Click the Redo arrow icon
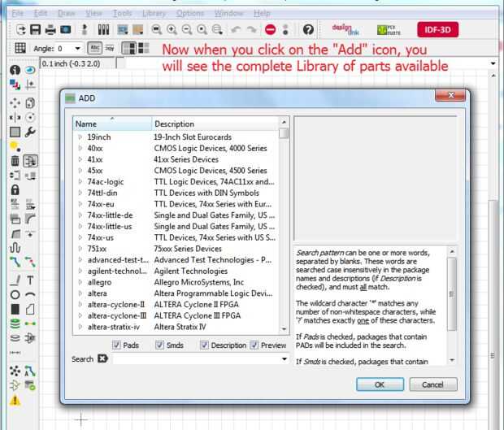The image size is (504, 430). 251,29
